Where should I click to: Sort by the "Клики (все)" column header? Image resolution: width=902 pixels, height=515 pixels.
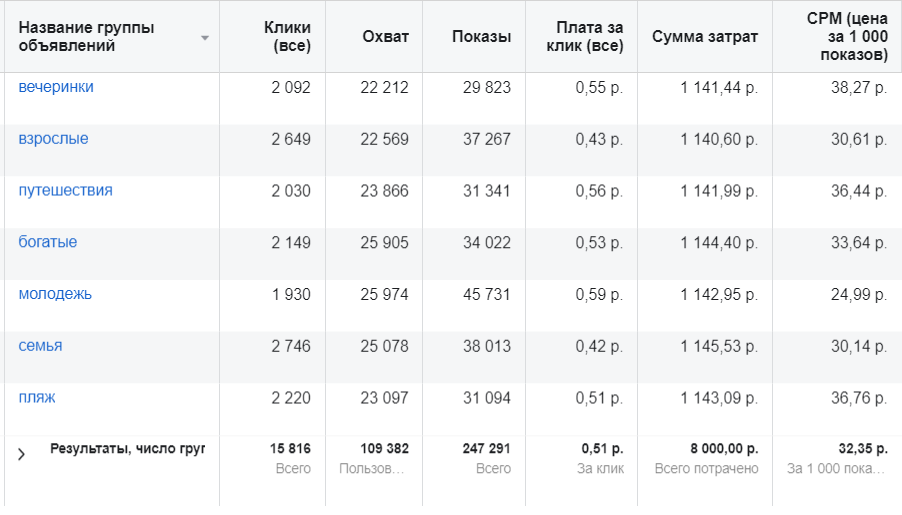pos(287,37)
